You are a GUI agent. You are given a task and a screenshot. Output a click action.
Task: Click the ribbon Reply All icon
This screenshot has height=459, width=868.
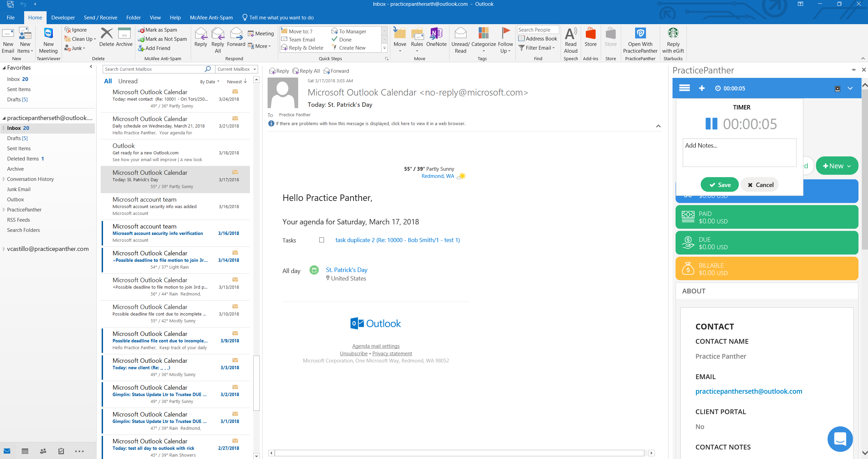coord(218,40)
